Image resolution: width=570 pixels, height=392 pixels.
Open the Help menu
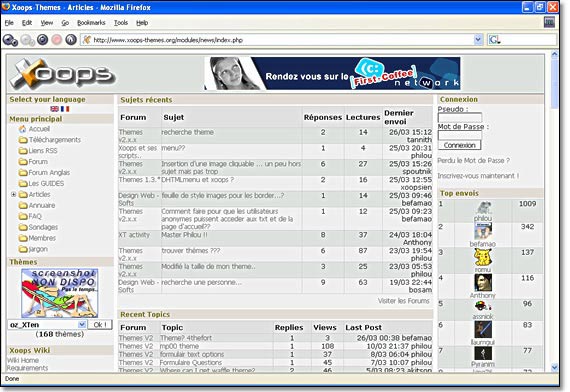(142, 23)
